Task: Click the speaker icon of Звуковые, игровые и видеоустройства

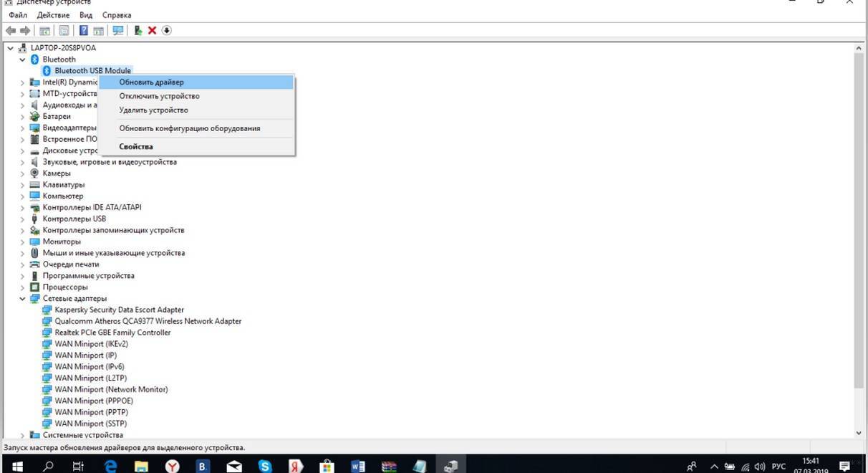Action: pyautogui.click(x=35, y=162)
